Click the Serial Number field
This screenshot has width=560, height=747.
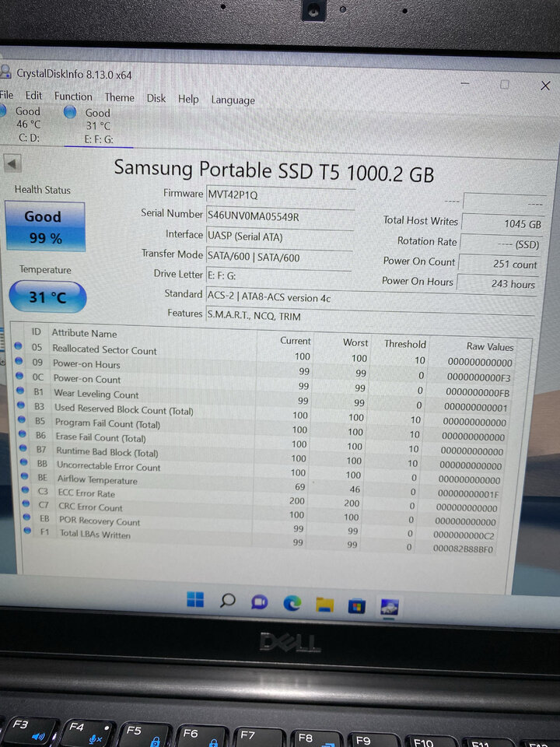(281, 217)
